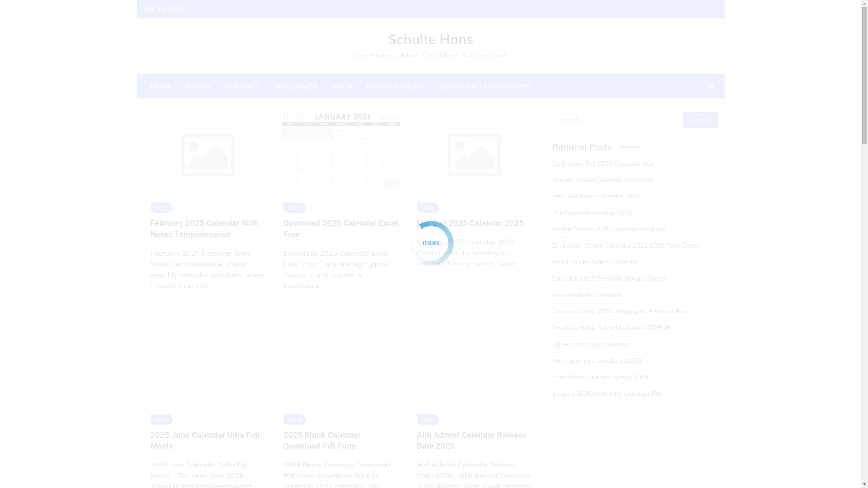Open Cu Boulder Fall 2025 Calendar Year

tap(603, 164)
